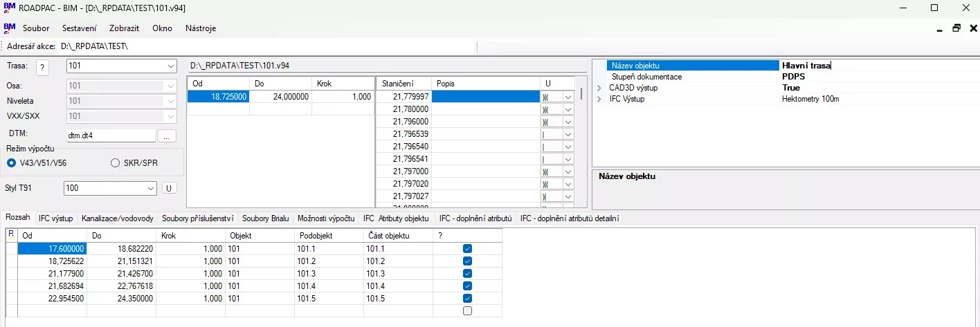This screenshot has height=327, width=980.
Task: Minimize the inner document window
Action: (939, 28)
